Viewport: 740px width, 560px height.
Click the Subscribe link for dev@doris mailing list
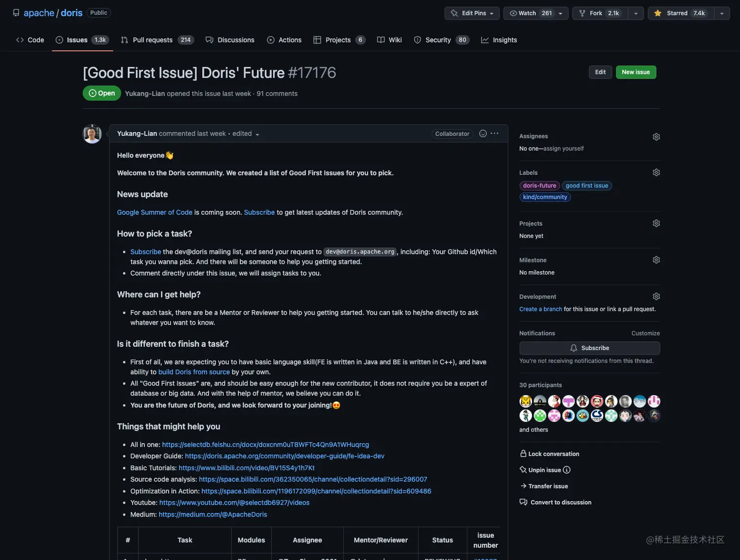[x=145, y=252]
